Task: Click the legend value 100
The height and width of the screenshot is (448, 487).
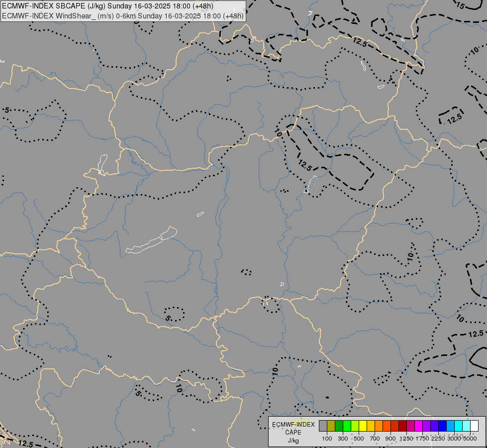Action: point(327,439)
